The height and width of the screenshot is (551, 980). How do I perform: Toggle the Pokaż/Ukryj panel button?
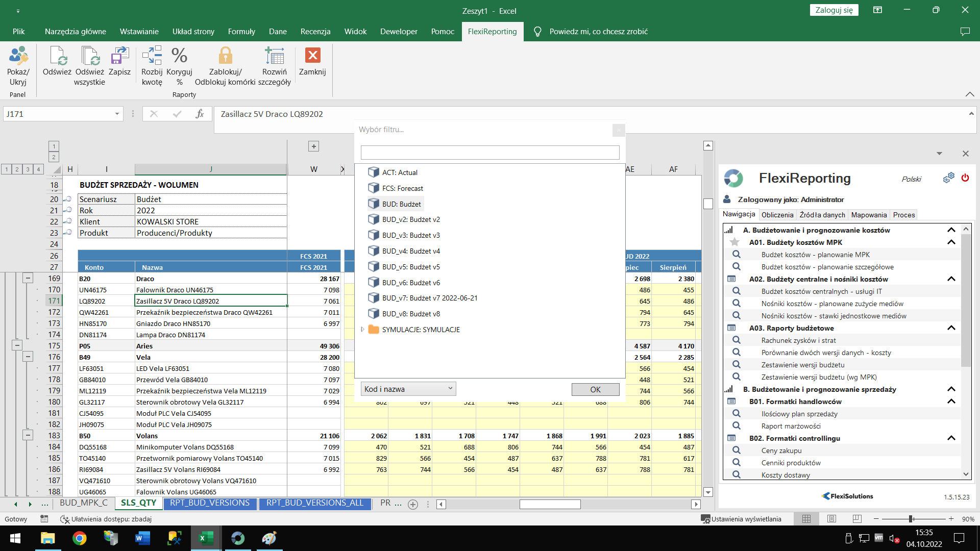tap(18, 56)
